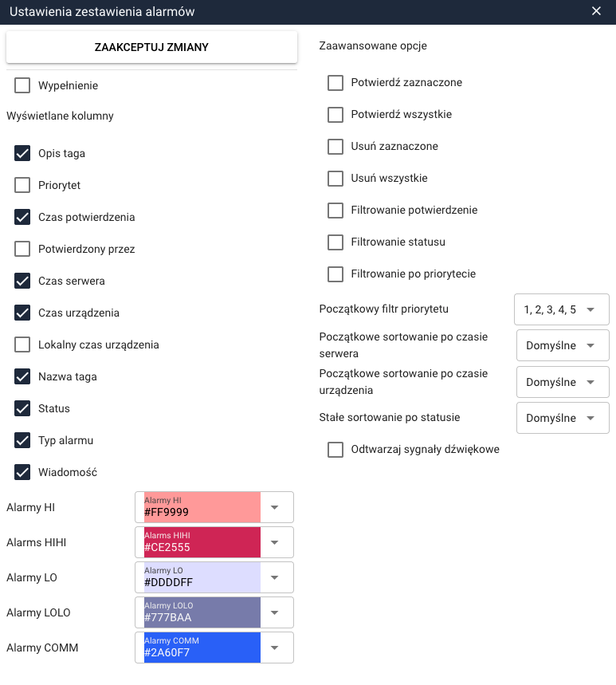The width and height of the screenshot is (616, 685).
Task: Enable Filtrowanie statusu checkbox
Action: (x=335, y=242)
